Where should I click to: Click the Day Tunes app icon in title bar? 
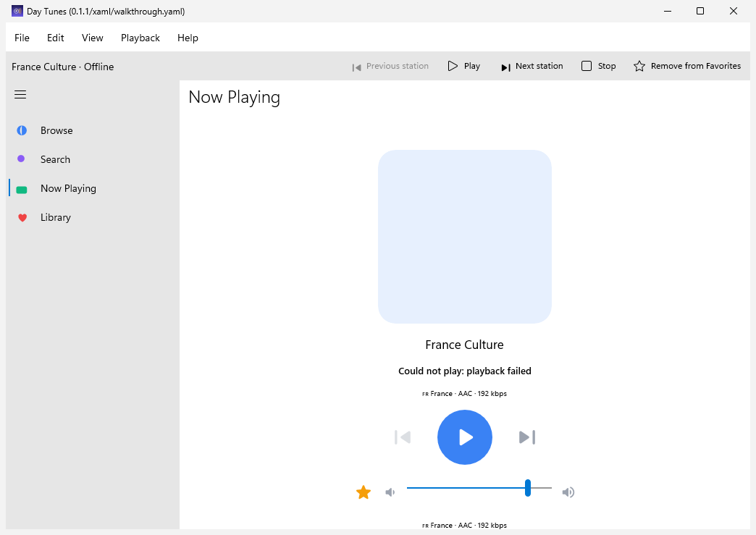(17, 11)
